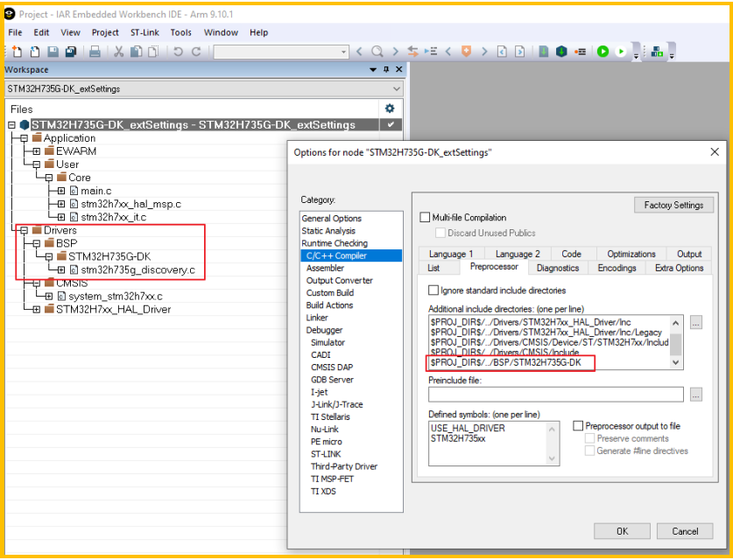Viewport: 733px width, 560px height.
Task: Click the Open file toolbar icon
Action: pos(35,52)
